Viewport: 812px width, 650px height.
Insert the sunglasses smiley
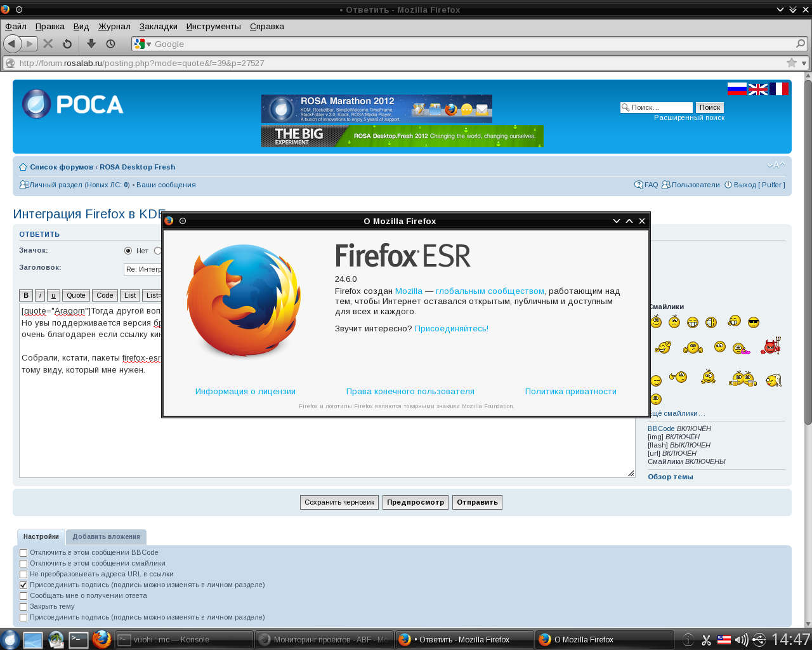tap(753, 322)
